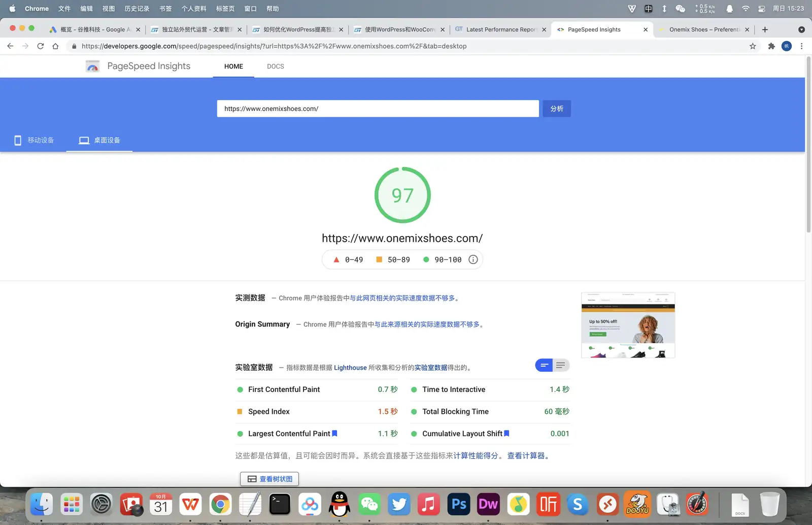Image resolution: width=812 pixels, height=525 pixels.
Task: Open Finder from the Dock
Action: click(41, 504)
